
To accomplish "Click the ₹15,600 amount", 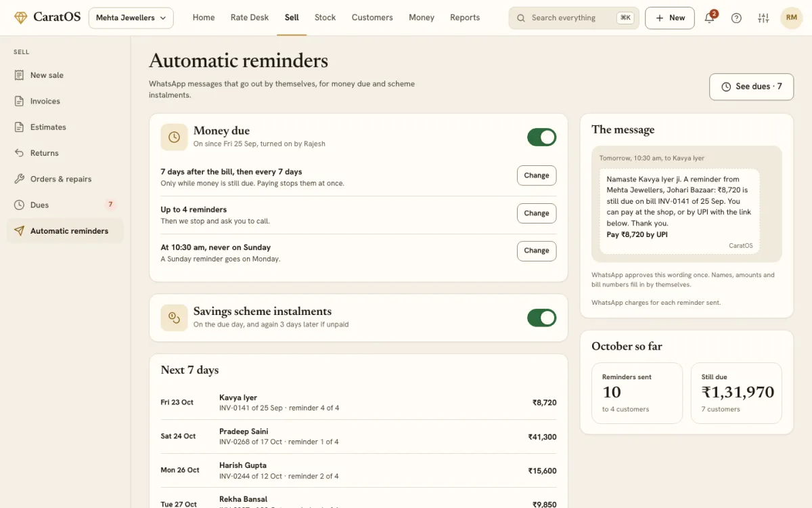I will coord(543,471).
